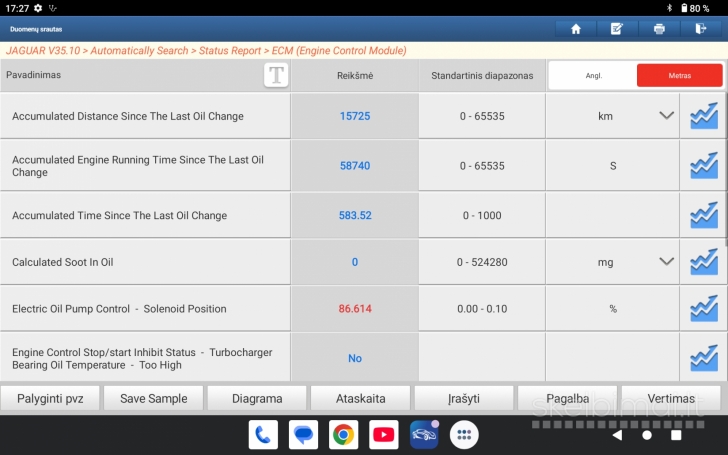Expand the km unit dropdown
The image size is (728, 455).
[x=666, y=116]
